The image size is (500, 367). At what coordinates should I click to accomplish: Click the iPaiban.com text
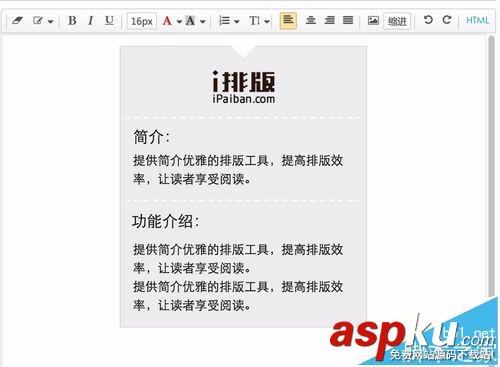[244, 99]
